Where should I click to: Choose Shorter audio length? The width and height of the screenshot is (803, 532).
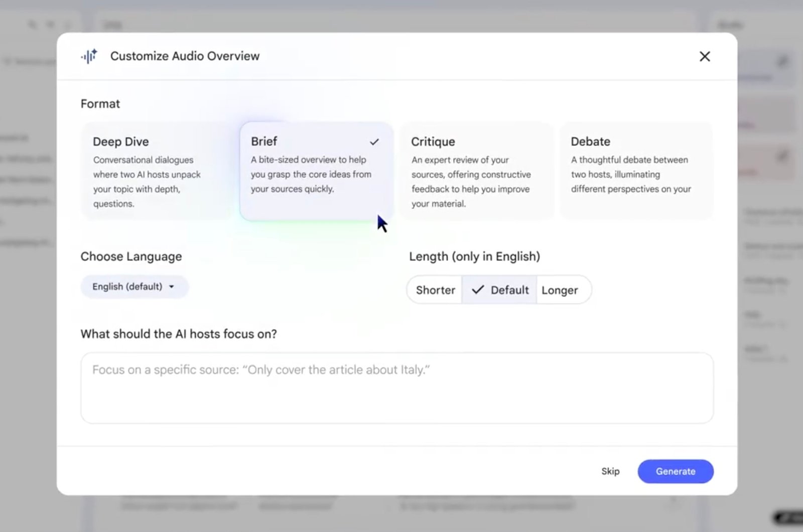435,290
